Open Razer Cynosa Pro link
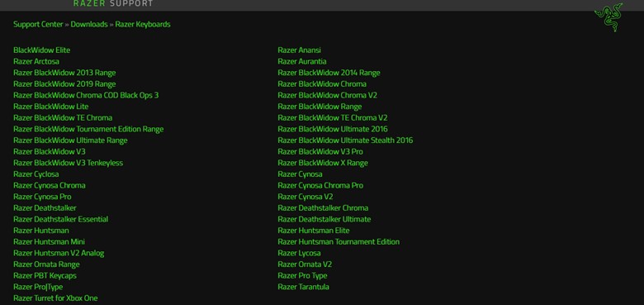Viewport: 644px width, 305px height. [42, 197]
